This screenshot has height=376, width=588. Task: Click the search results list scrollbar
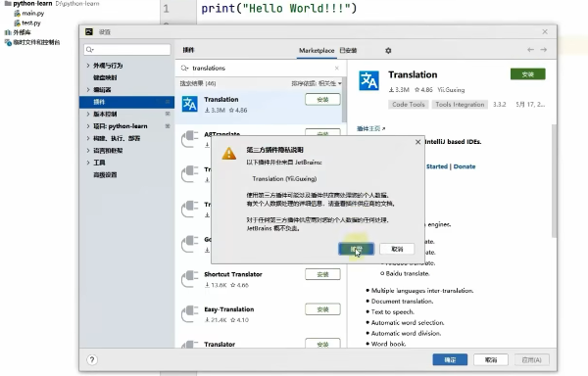tap(344, 99)
